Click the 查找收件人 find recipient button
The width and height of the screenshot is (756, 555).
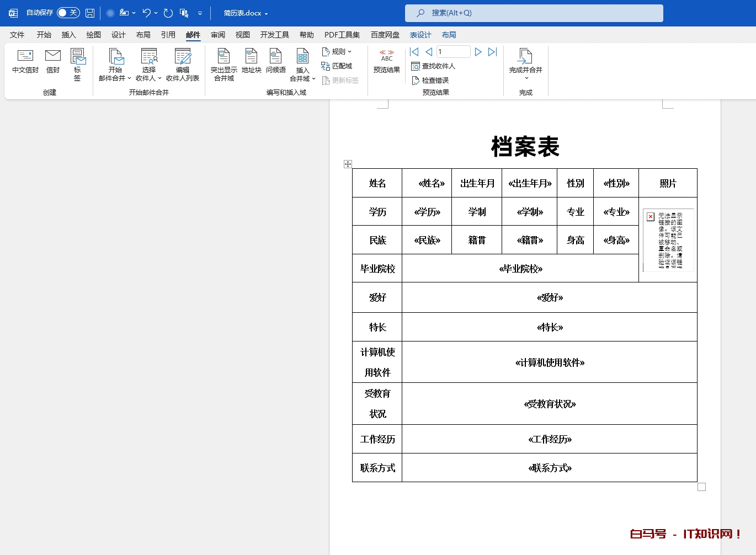(434, 66)
